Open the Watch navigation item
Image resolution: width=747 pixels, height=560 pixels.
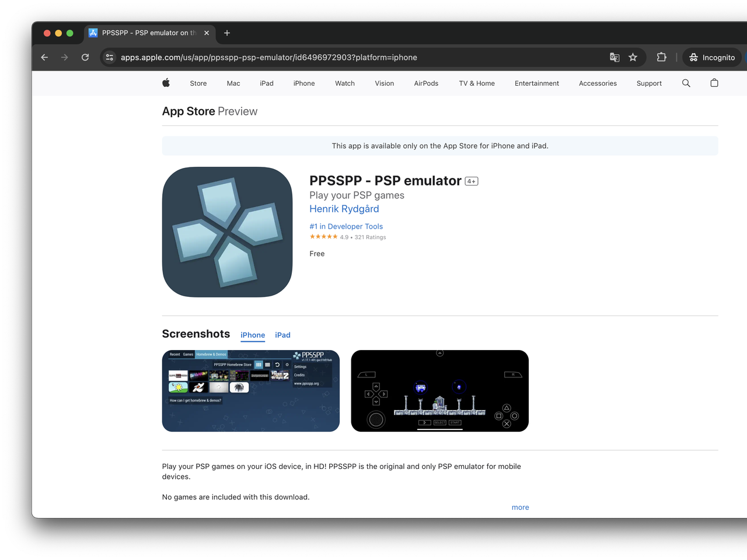point(345,83)
